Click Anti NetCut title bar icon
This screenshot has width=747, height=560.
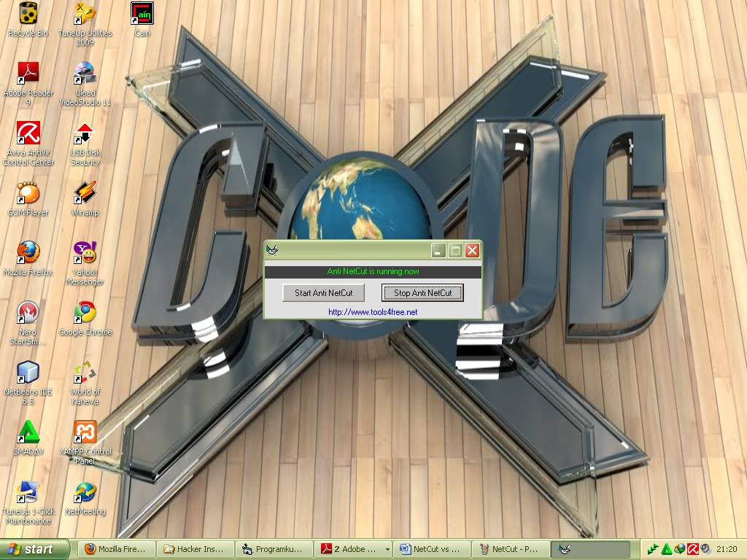[x=272, y=250]
